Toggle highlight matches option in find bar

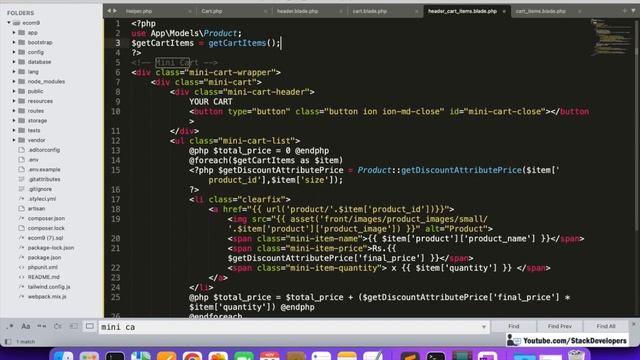point(90,326)
